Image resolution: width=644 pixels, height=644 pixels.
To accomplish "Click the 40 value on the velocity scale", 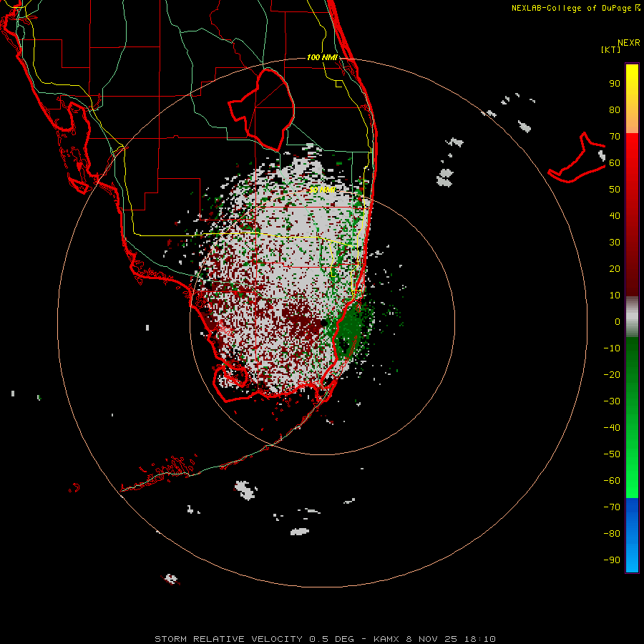I will [x=615, y=216].
